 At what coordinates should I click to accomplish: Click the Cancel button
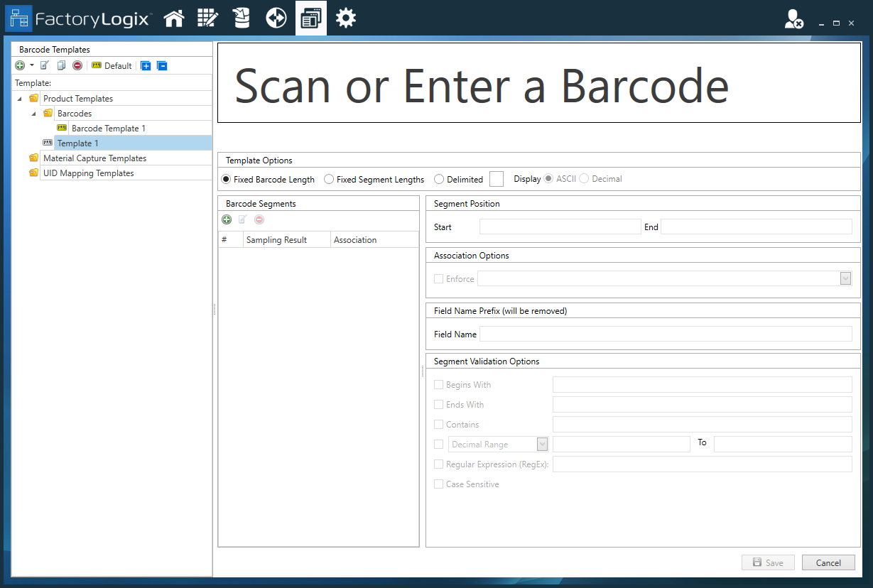pos(828,562)
